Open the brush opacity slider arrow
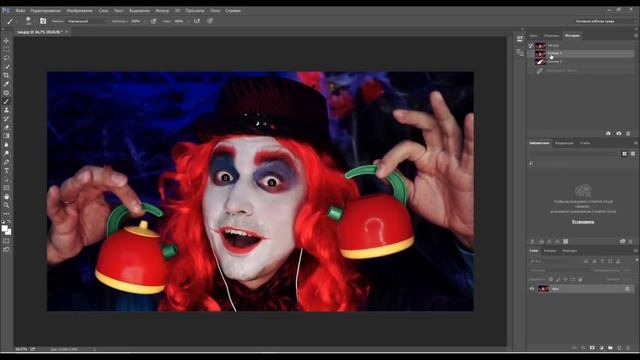Viewport: 640px width, 360px height. pyautogui.click(x=144, y=21)
